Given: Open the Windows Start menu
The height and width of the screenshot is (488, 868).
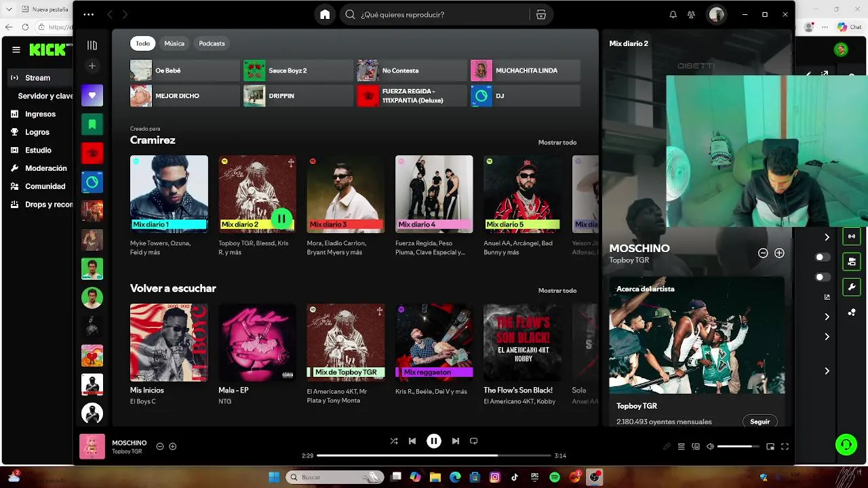Looking at the screenshot, I should coord(274,477).
